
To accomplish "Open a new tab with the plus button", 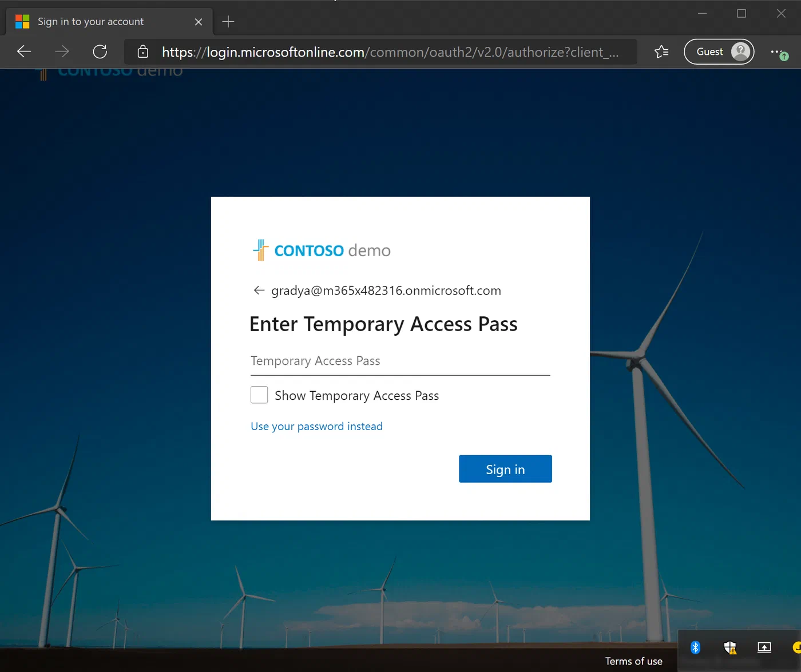I will tap(228, 22).
